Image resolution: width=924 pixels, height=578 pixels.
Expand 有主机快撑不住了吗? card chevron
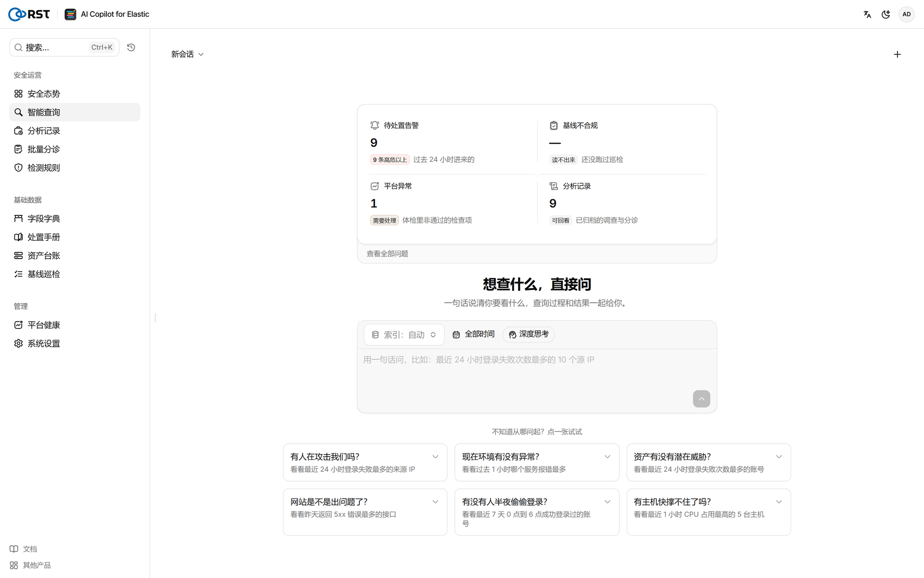pos(779,502)
